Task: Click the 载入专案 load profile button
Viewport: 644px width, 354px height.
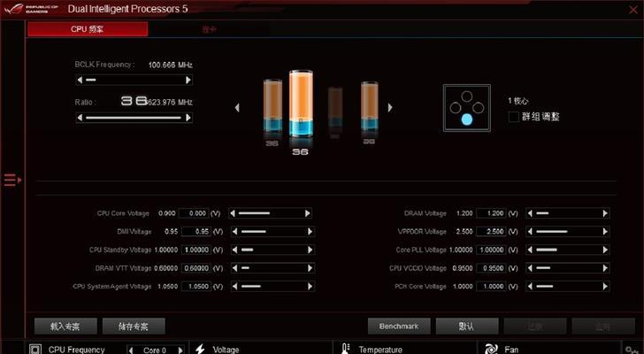Action: (65, 326)
